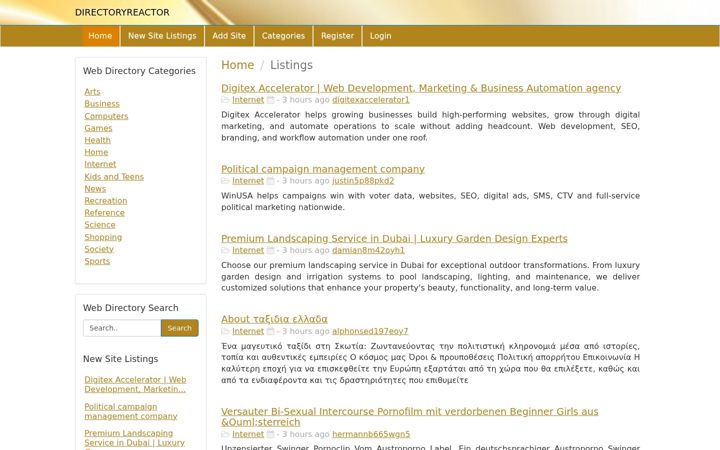Open the Categories menu item

[283, 36]
